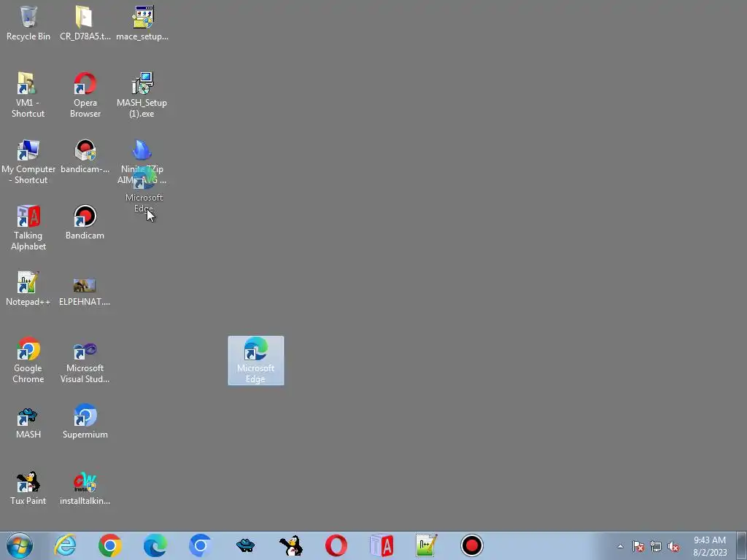747x560 pixels.
Task: Launch Opera from the taskbar
Action: 336,545
